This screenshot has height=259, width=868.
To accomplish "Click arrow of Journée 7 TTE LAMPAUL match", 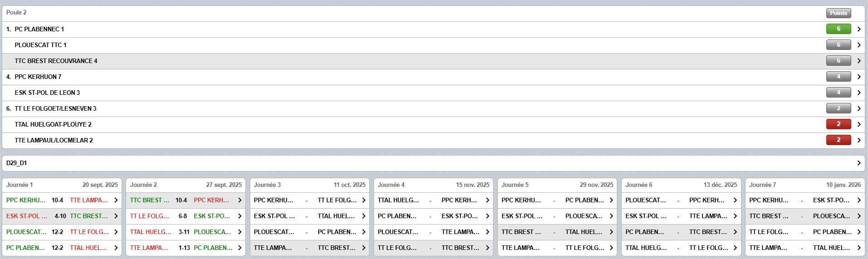I will pyautogui.click(x=858, y=248).
